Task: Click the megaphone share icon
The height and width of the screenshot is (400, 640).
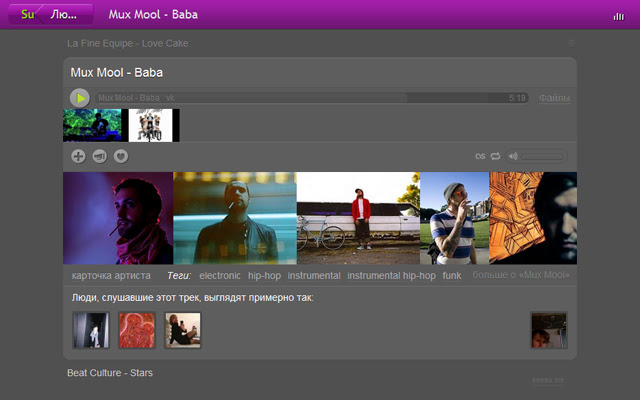Action: 100,156
